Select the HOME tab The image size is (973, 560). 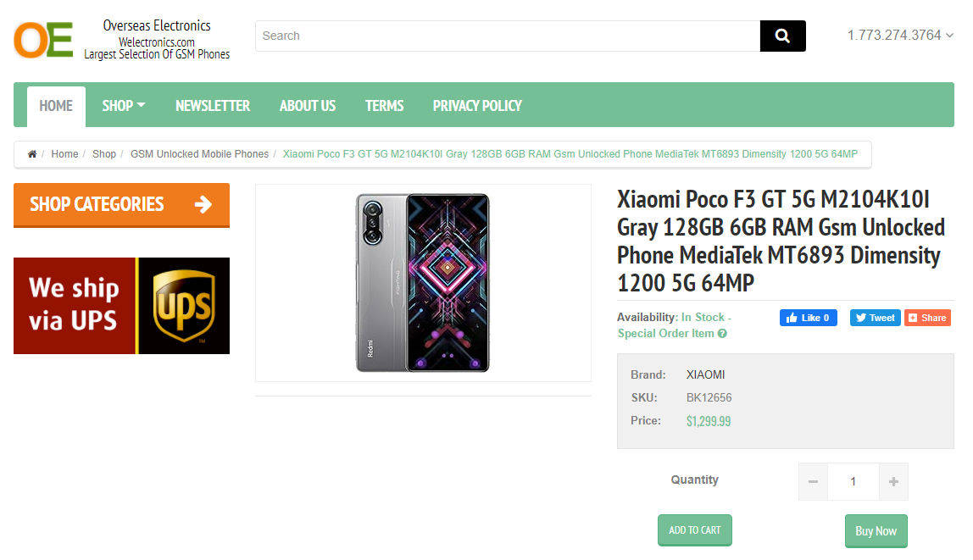click(55, 105)
